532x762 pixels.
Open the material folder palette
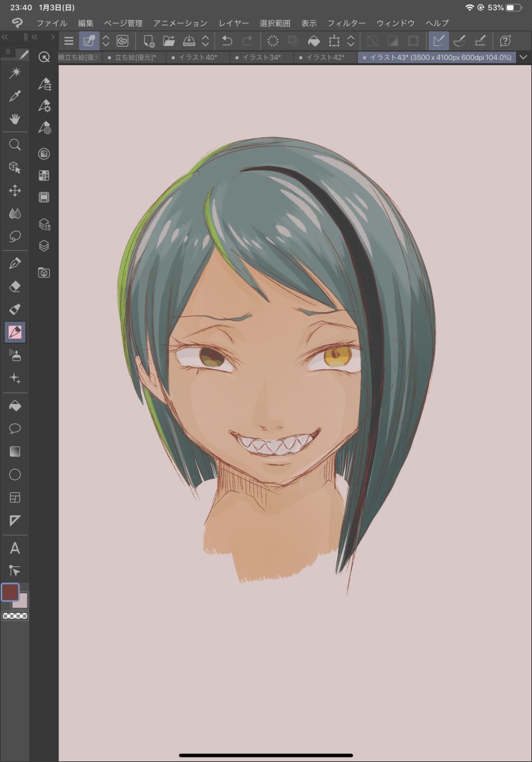point(44,273)
